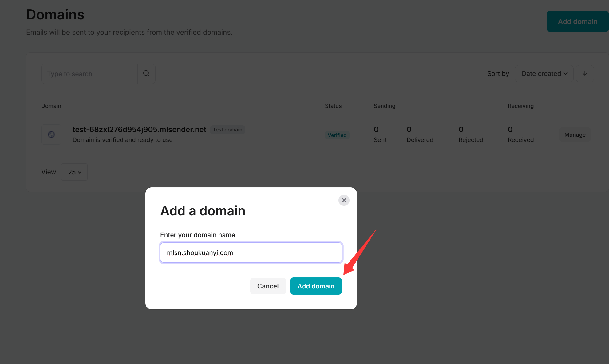
Task: Click the Receiving column header
Action: 521,106
